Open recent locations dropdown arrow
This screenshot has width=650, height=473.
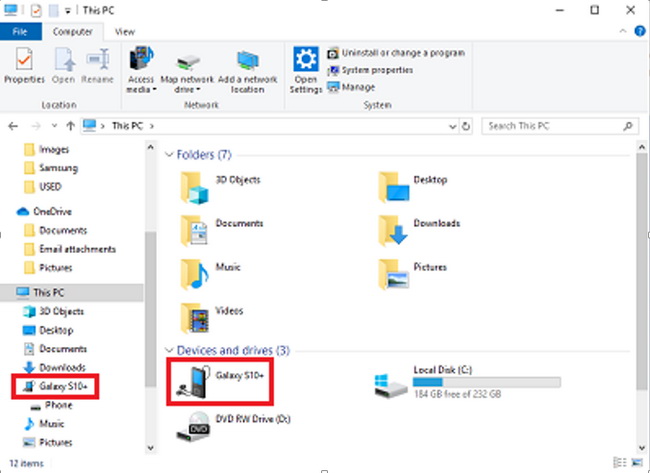[x=54, y=126]
